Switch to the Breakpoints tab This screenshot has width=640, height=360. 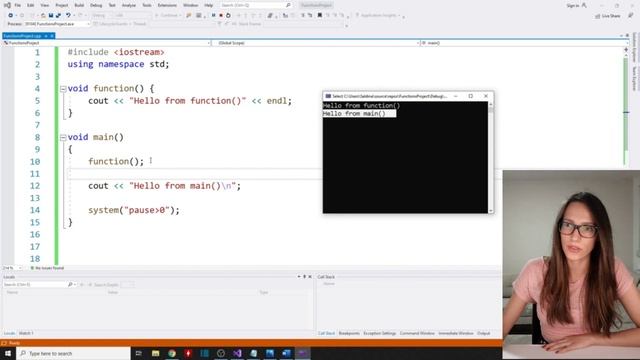click(349, 333)
